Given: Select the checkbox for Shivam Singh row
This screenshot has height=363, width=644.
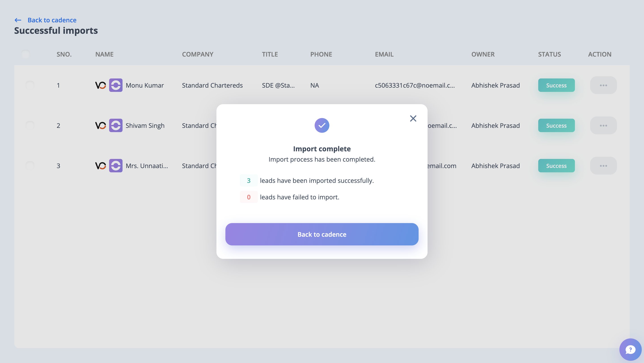Looking at the screenshot, I should [30, 125].
